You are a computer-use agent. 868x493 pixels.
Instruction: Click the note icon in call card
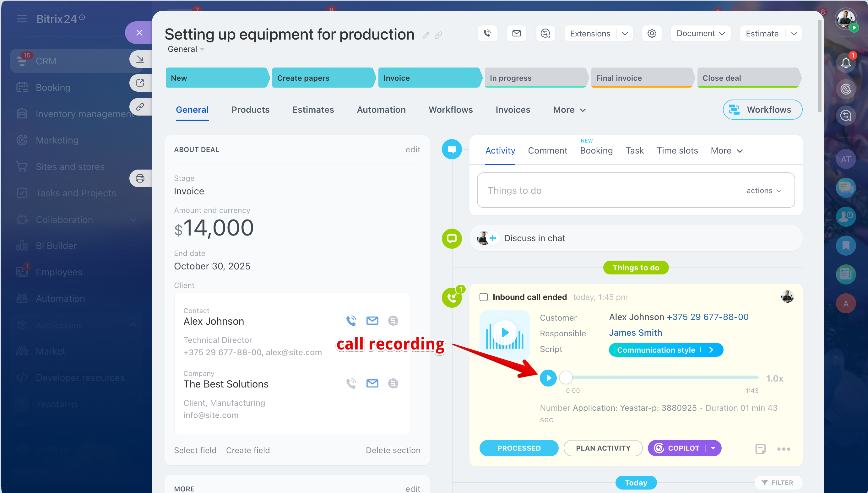(760, 449)
